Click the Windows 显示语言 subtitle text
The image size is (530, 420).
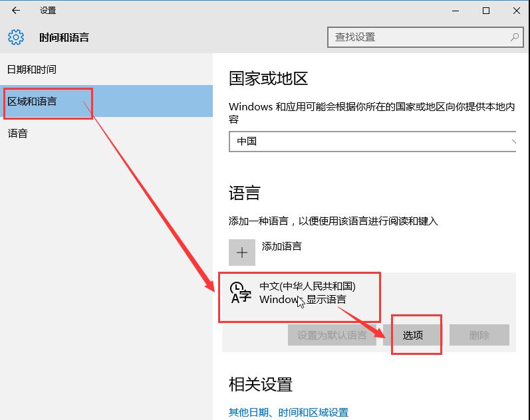(303, 299)
